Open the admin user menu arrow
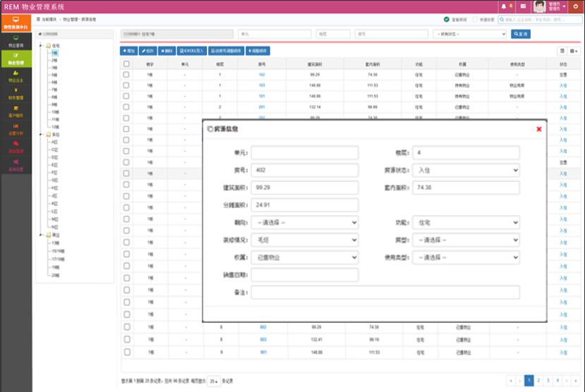Image resolution: width=585 pixels, height=392 pixels. [564, 6]
